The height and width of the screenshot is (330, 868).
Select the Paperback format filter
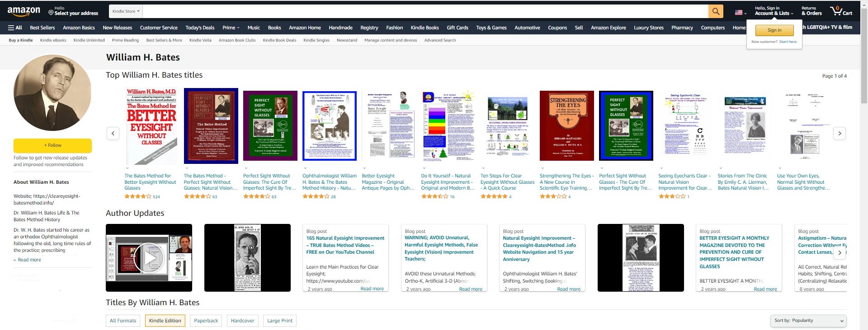click(206, 321)
